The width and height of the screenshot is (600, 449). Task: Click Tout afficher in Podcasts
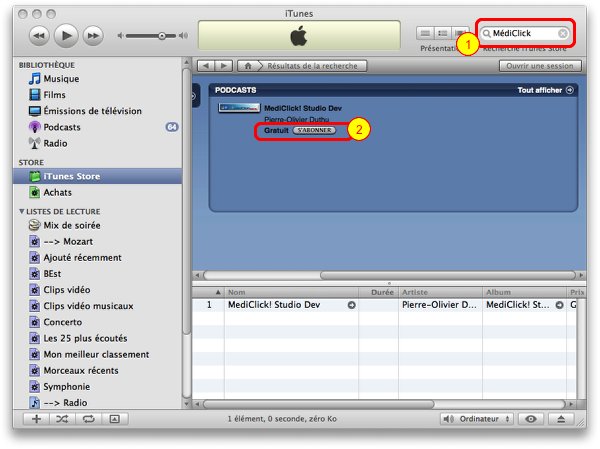coord(545,90)
